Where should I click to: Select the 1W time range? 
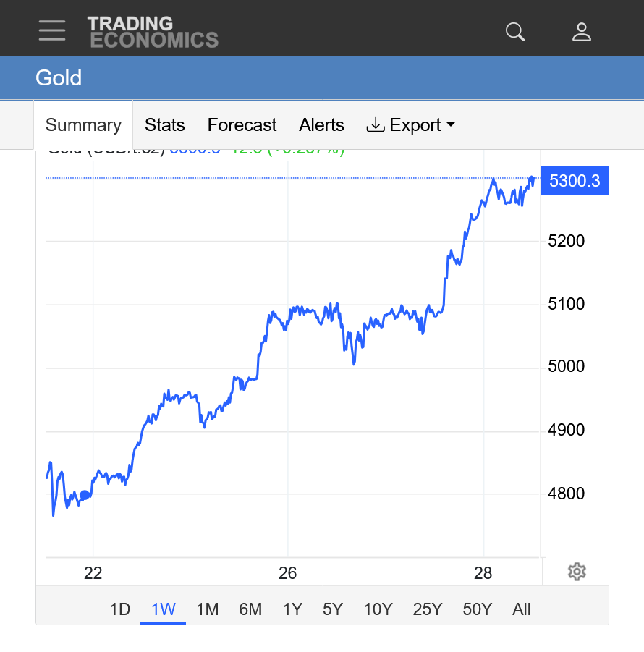pyautogui.click(x=164, y=609)
